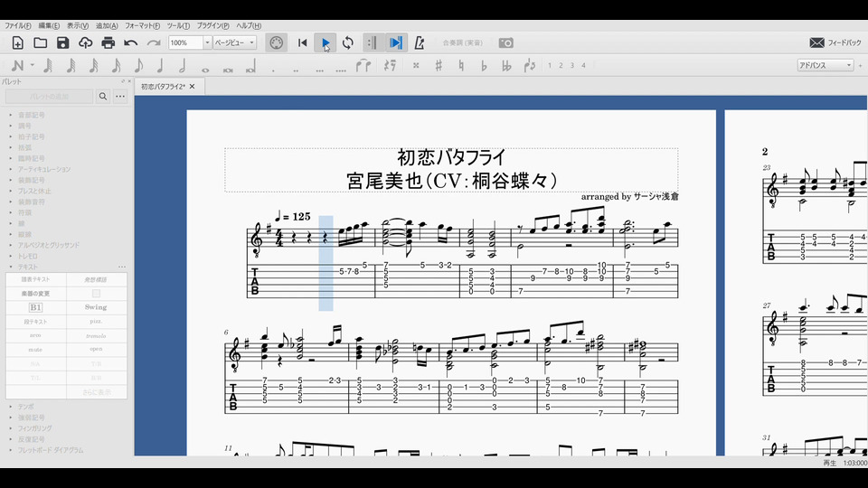868x488 pixels.
Task: Flip note stem direction
Action: (530, 65)
